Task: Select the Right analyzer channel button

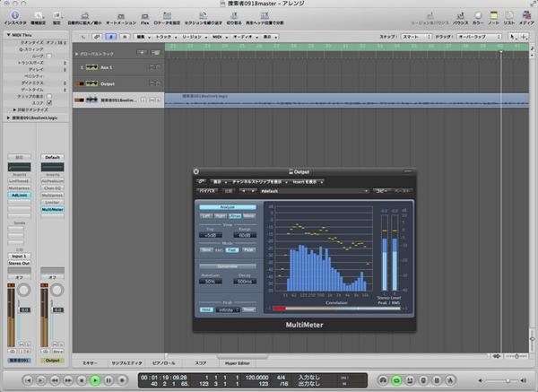Action: pyautogui.click(x=221, y=216)
